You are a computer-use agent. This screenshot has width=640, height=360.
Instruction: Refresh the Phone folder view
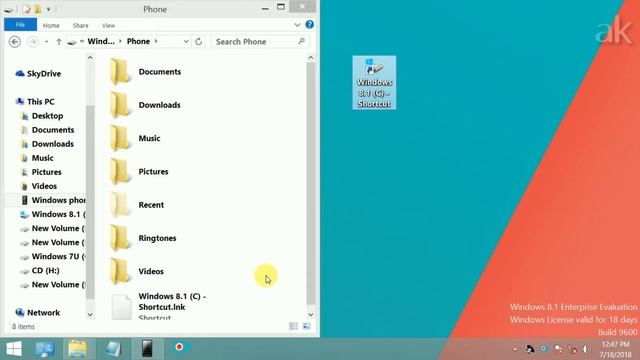coord(199,42)
